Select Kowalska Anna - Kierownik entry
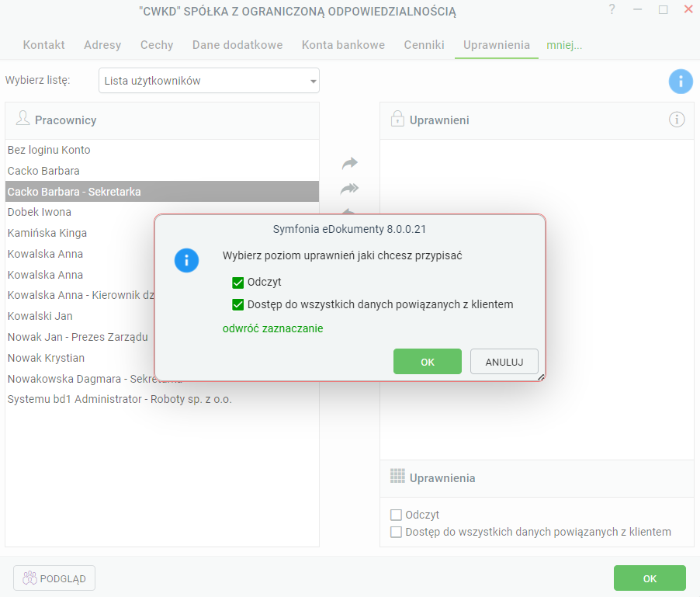Screen dimensions: 700x597 [80, 295]
